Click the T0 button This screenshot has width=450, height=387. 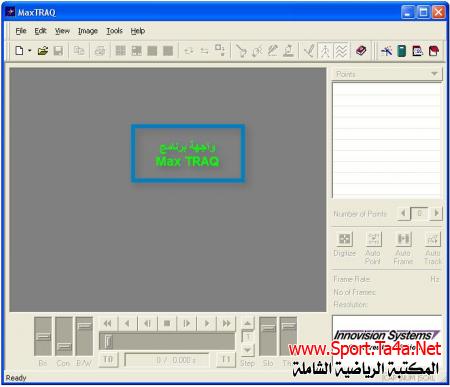click(108, 360)
